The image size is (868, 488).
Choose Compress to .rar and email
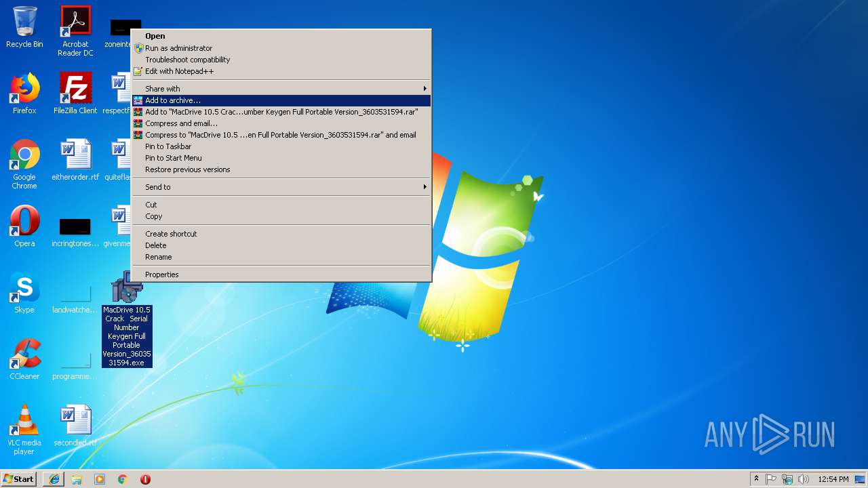click(x=281, y=135)
